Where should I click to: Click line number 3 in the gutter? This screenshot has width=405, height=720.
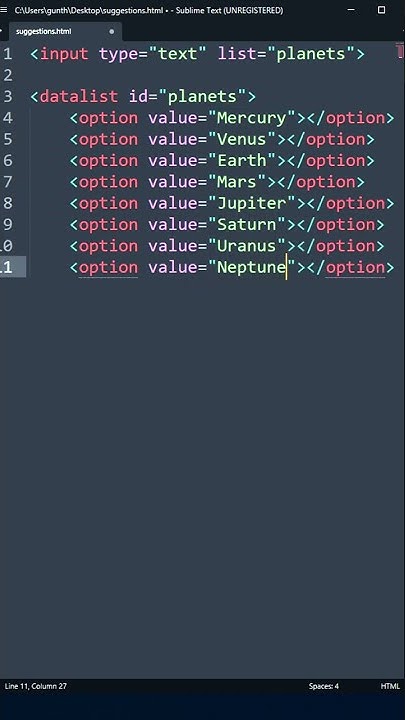click(8, 97)
